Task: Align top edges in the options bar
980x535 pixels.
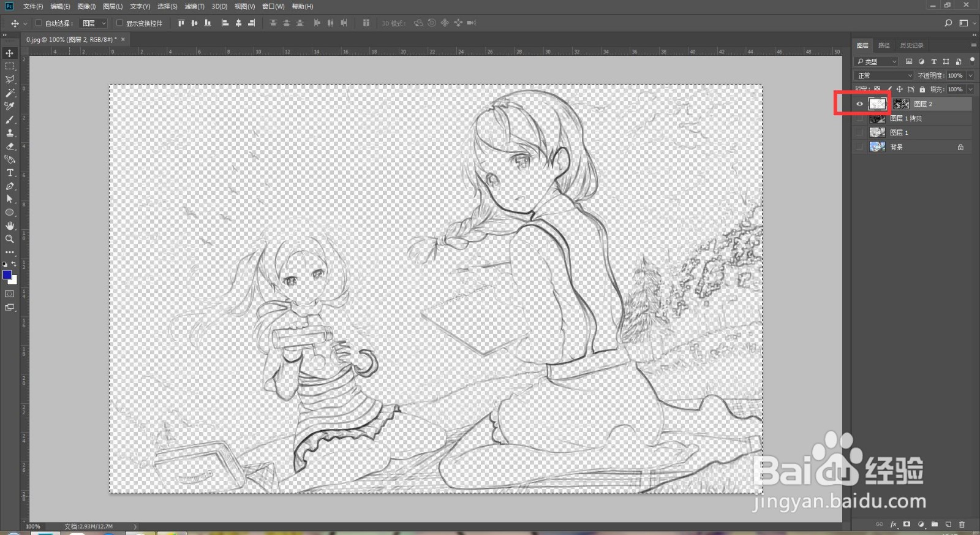Action: pos(181,23)
